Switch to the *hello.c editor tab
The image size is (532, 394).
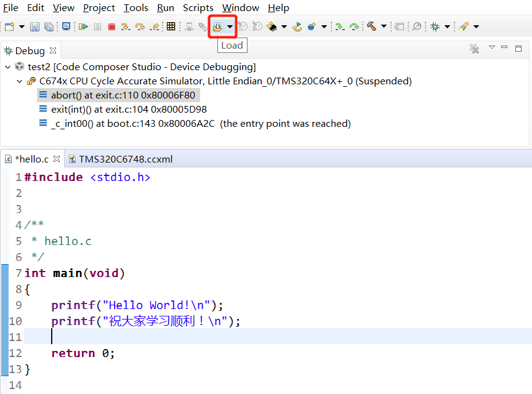tap(32, 159)
